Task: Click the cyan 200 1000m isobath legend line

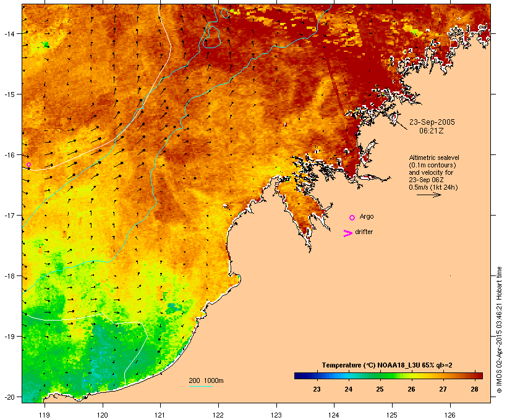Action: point(200,386)
